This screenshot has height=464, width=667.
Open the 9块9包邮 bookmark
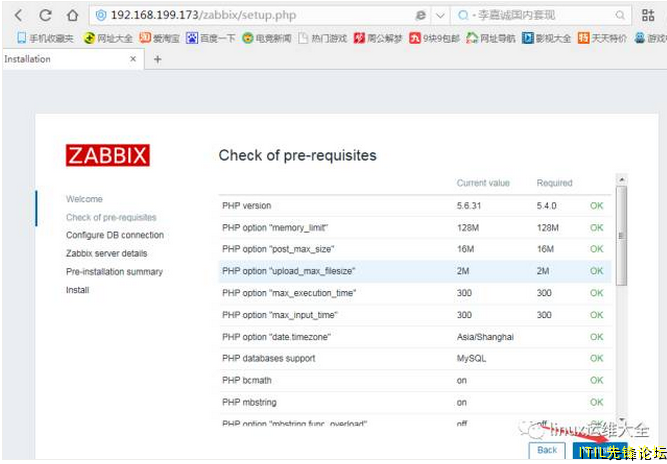pyautogui.click(x=434, y=38)
